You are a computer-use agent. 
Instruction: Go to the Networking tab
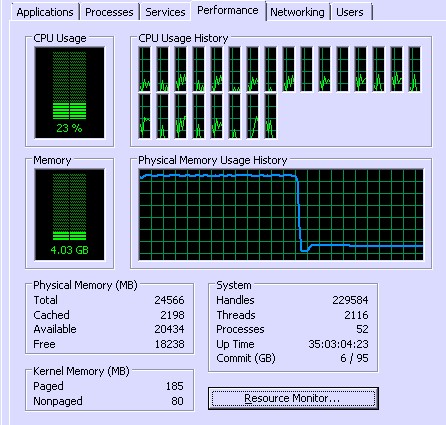[x=297, y=12]
